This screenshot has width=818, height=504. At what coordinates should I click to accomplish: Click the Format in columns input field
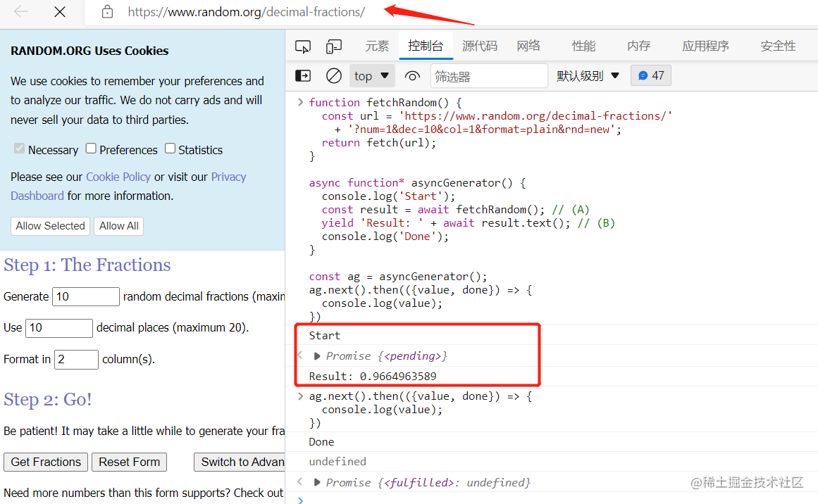click(x=76, y=360)
